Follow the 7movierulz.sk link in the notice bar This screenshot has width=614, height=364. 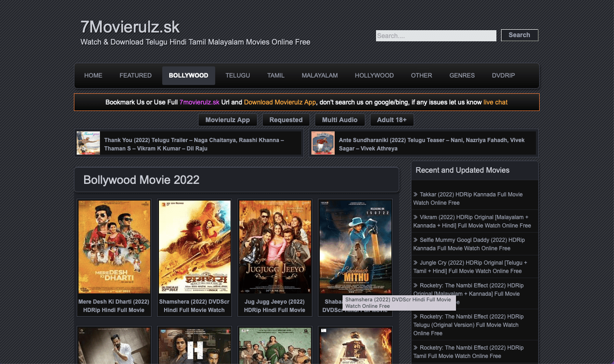click(x=199, y=102)
